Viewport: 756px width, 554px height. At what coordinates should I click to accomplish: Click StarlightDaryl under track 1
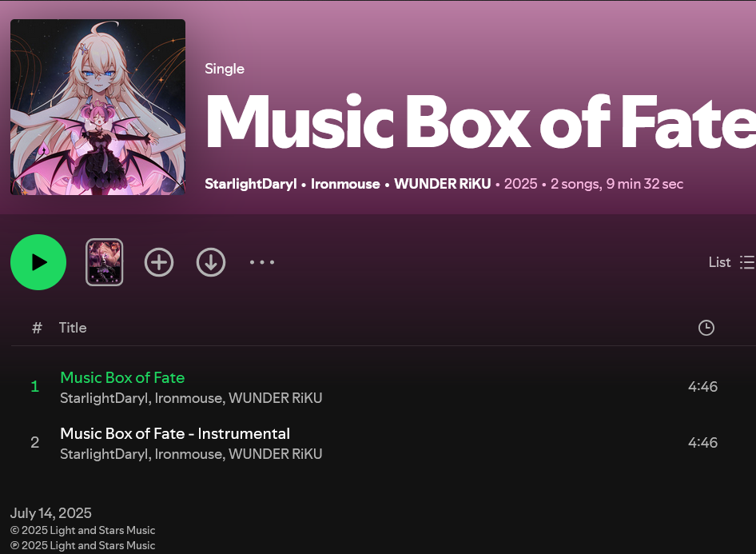pos(104,398)
